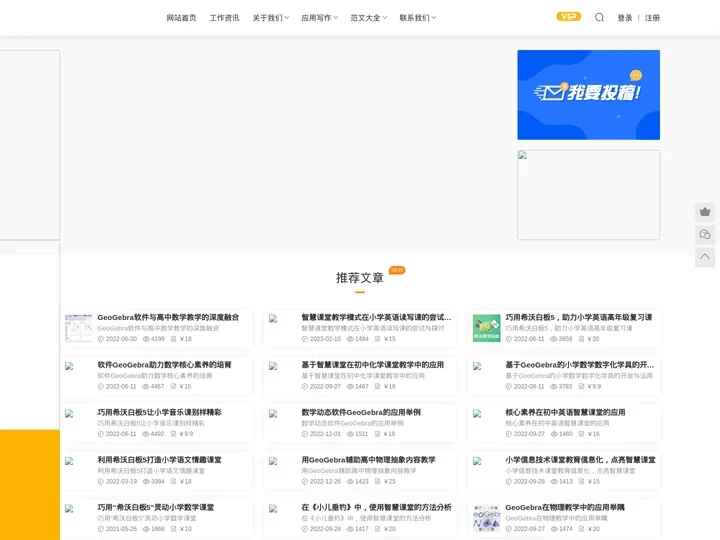This screenshot has width=720, height=540.
Task: Click the view count 4467
Action: pos(157,387)
